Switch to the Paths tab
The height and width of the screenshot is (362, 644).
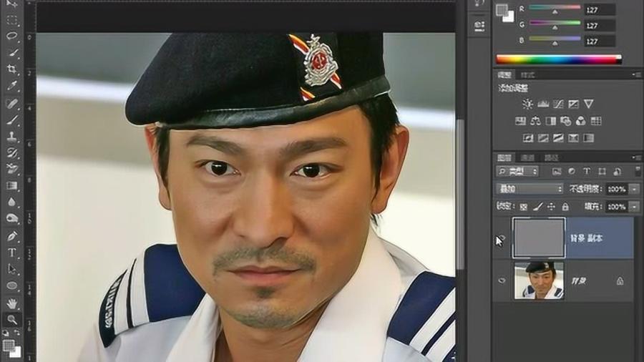[552, 157]
